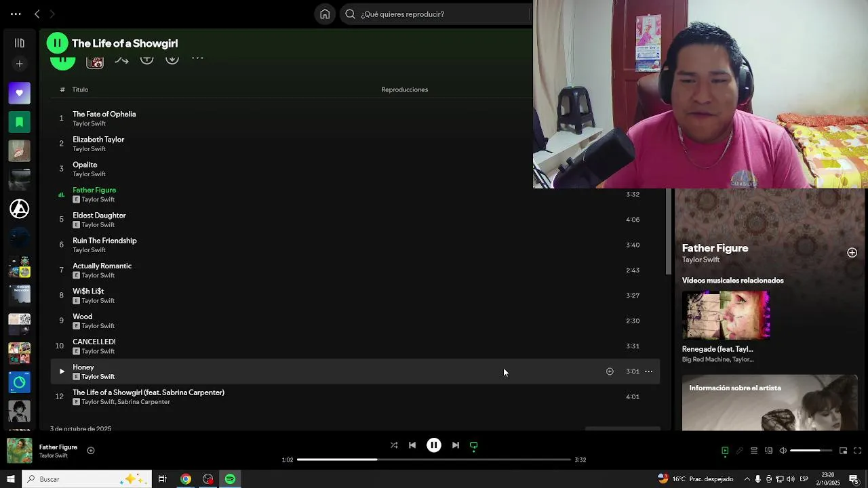Click the album cover preview icon in action bar
Image resolution: width=868 pixels, height=488 pixels.
tap(95, 62)
